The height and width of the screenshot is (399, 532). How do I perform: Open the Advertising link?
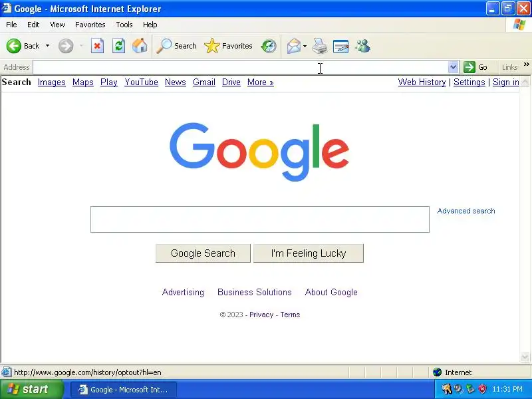[183, 292]
